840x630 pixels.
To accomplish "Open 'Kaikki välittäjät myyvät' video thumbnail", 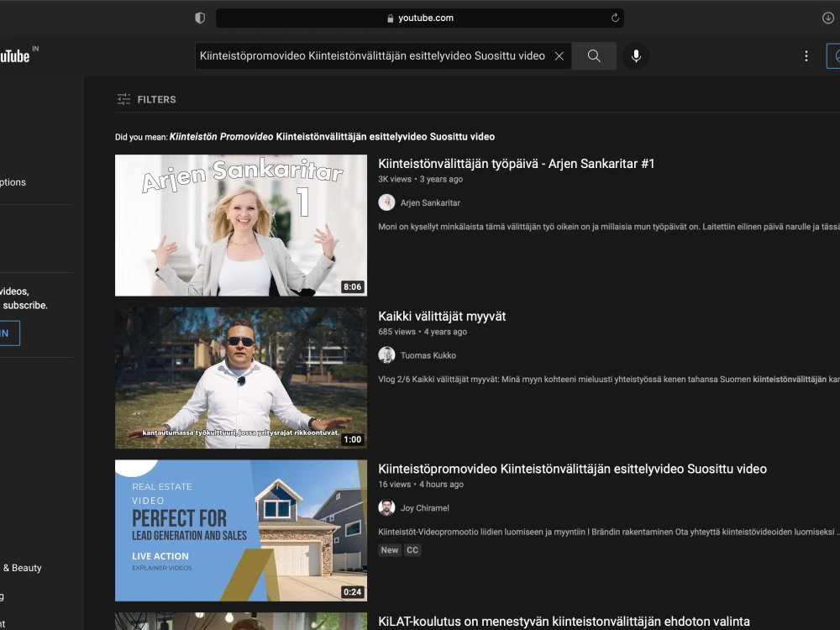I will tap(241, 378).
